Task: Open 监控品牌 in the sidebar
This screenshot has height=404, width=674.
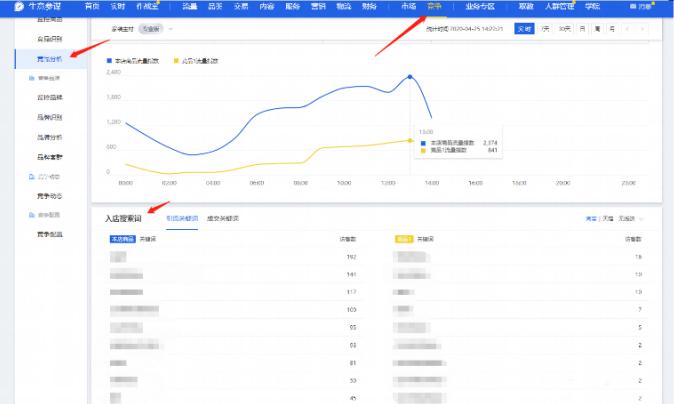Action: click(49, 98)
